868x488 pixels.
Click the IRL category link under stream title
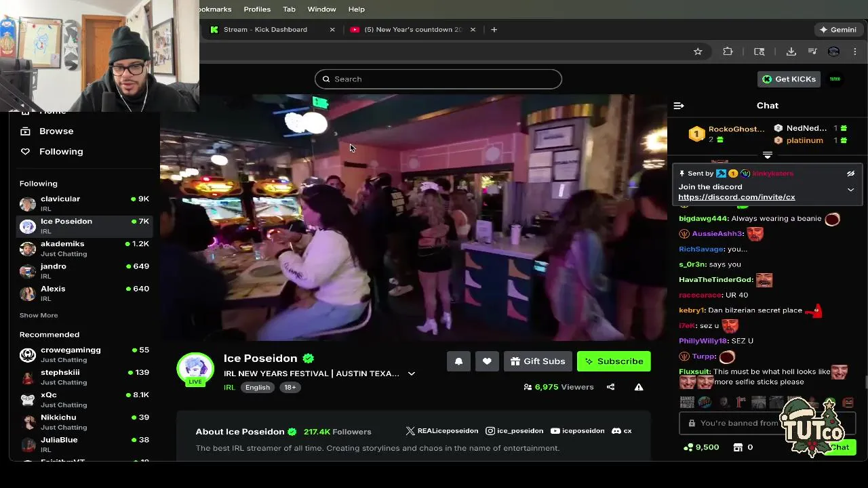(x=229, y=388)
